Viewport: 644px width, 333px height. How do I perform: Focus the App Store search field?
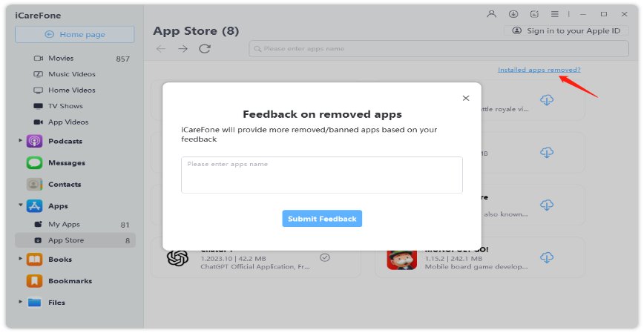(x=438, y=49)
